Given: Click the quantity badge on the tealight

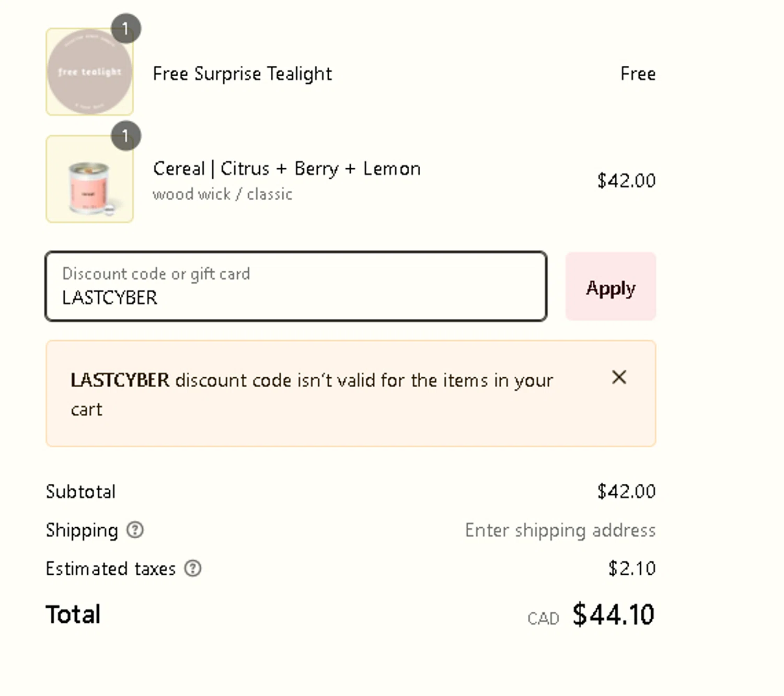Looking at the screenshot, I should 125,29.
